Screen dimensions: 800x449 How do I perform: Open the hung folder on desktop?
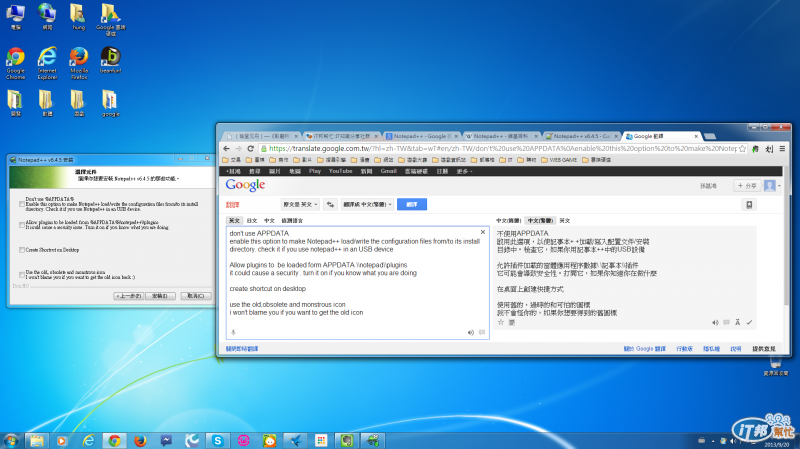click(x=78, y=17)
